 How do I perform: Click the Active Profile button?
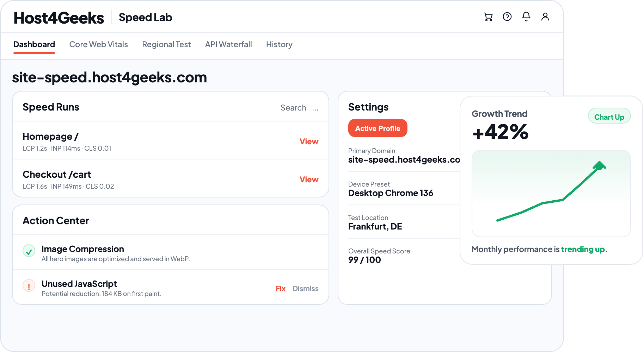[378, 128]
